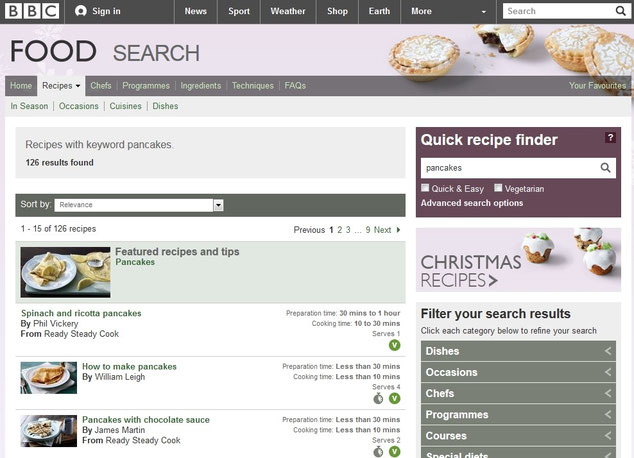Image resolution: width=634 pixels, height=458 pixels.
Task: Click vegetarian icon for How to make pancakes
Action: click(394, 399)
